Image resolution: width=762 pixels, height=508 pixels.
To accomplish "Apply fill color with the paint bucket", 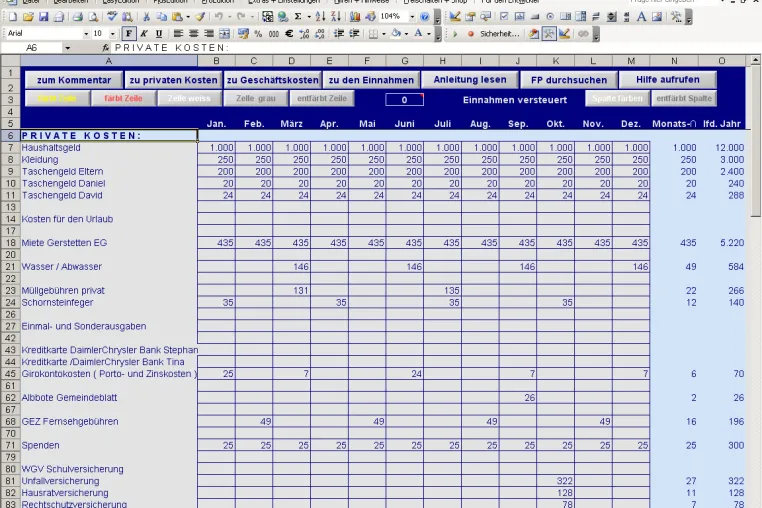I will [396, 34].
